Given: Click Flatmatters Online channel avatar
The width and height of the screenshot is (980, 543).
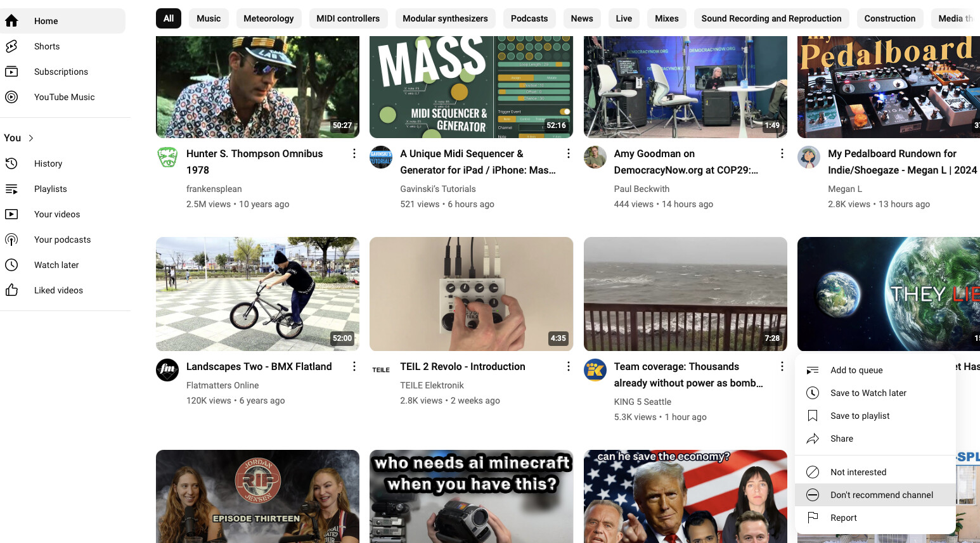Looking at the screenshot, I should (x=167, y=370).
